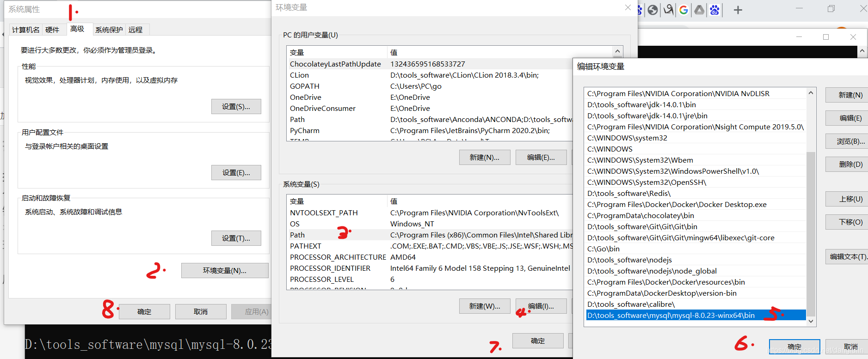Viewport: 868px width, 359px height.
Task: Close the 环境变量 dialog with X
Action: pyautogui.click(x=628, y=7)
